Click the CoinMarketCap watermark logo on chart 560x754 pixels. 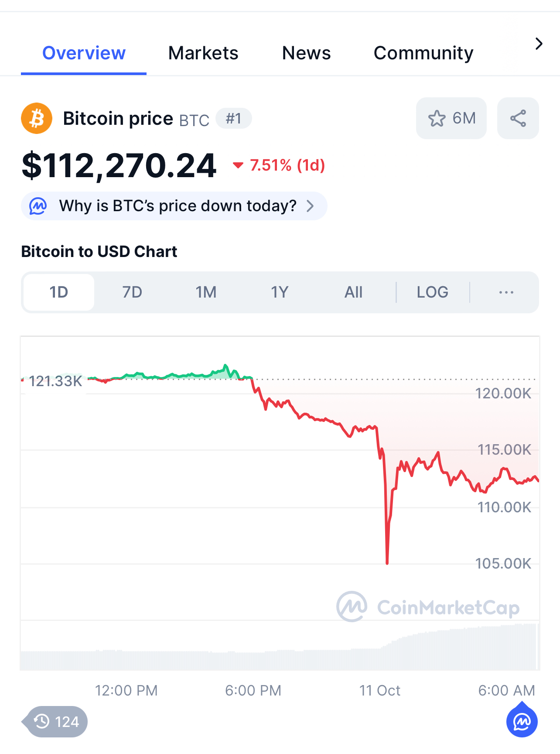pos(352,607)
